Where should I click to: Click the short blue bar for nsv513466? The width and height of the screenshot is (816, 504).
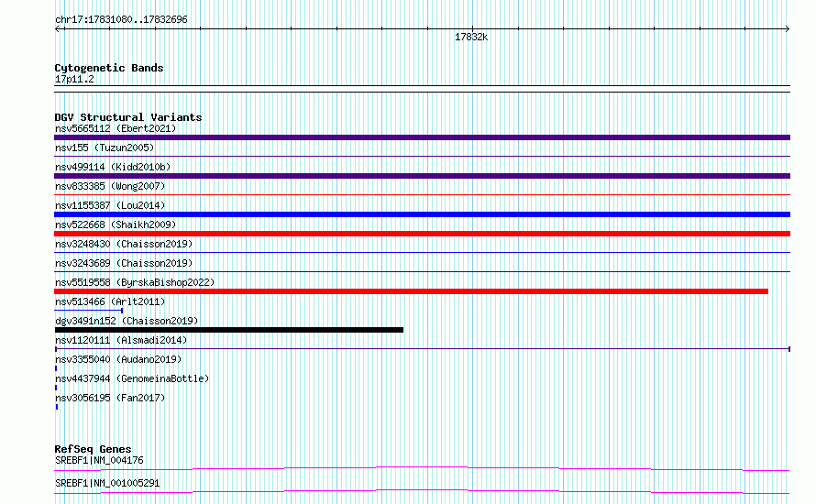(88, 311)
